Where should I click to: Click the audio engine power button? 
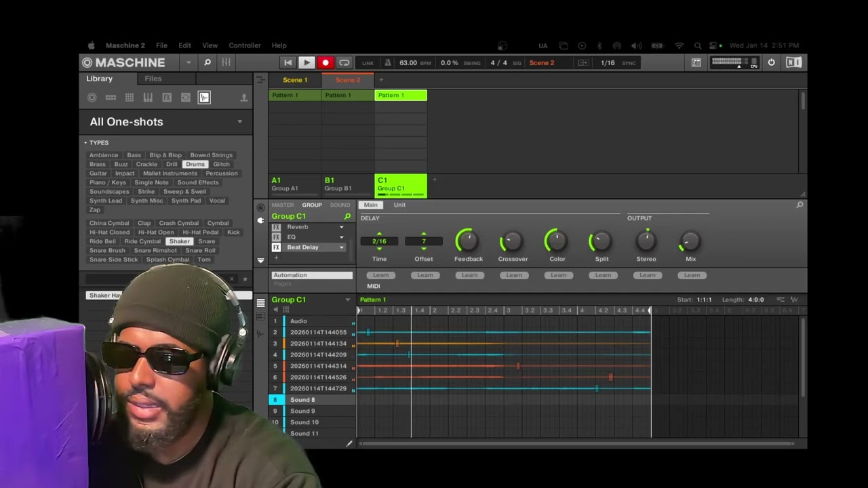coord(771,62)
